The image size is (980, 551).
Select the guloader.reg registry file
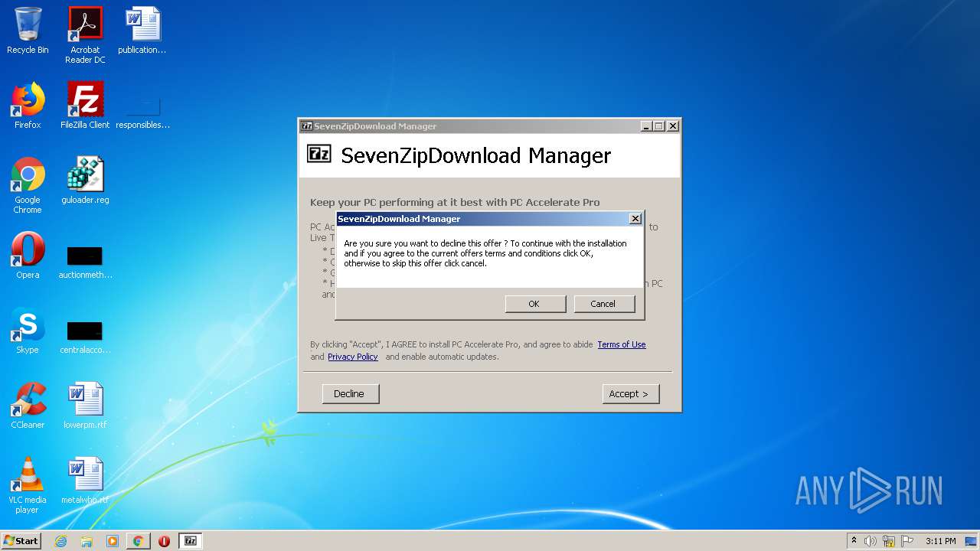(x=85, y=181)
